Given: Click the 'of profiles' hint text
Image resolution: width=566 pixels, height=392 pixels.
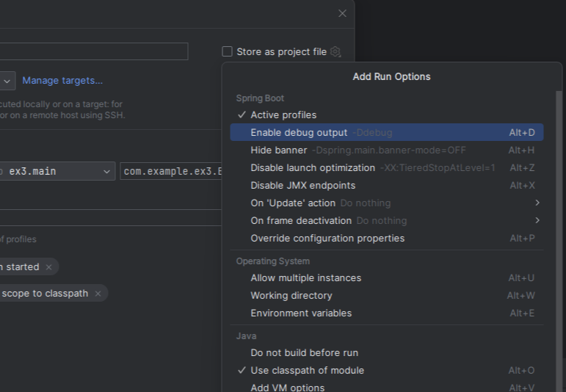Looking at the screenshot, I should (18, 239).
